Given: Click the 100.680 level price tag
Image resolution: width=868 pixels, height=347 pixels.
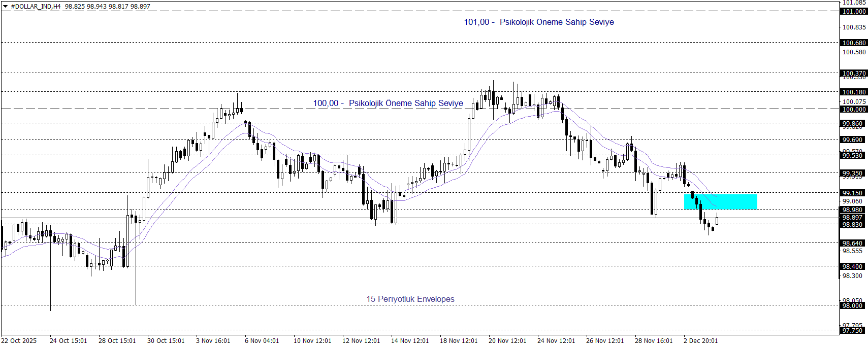Looking at the screenshot, I should (854, 43).
